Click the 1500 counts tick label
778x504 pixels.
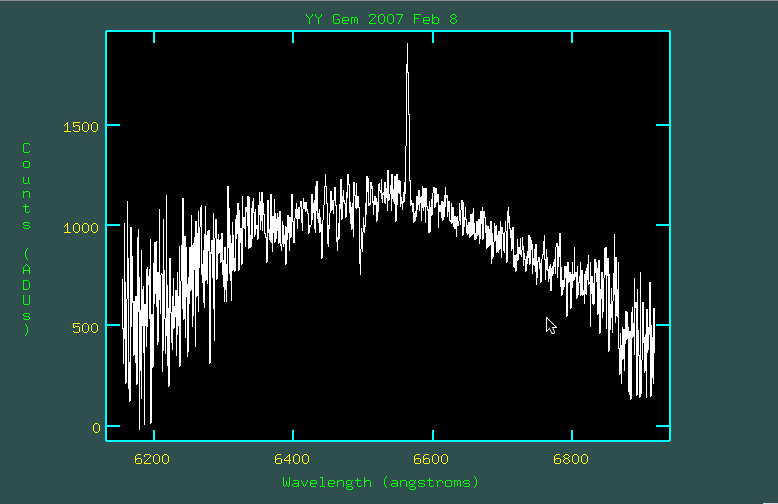click(81, 127)
